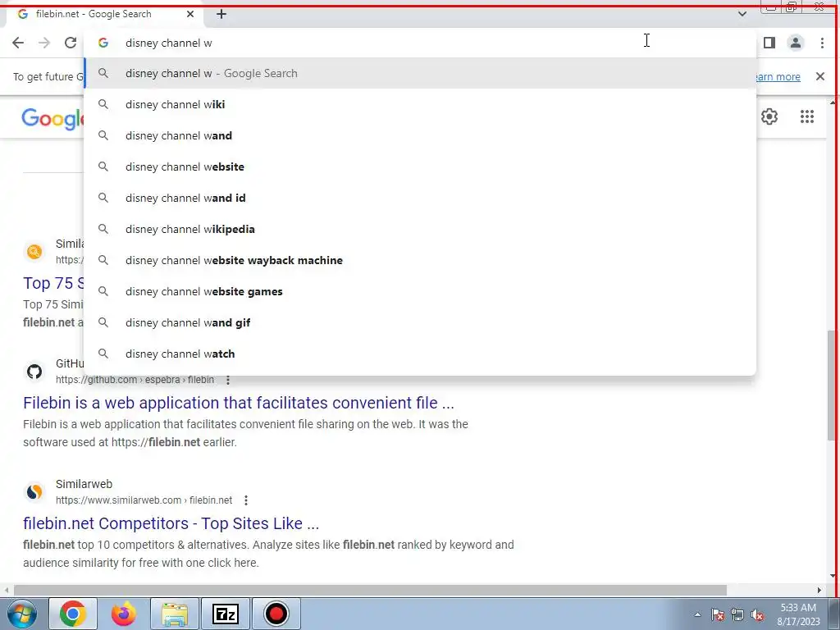Click the vertical scrollbar down arrow
840x630 pixels.
click(833, 576)
